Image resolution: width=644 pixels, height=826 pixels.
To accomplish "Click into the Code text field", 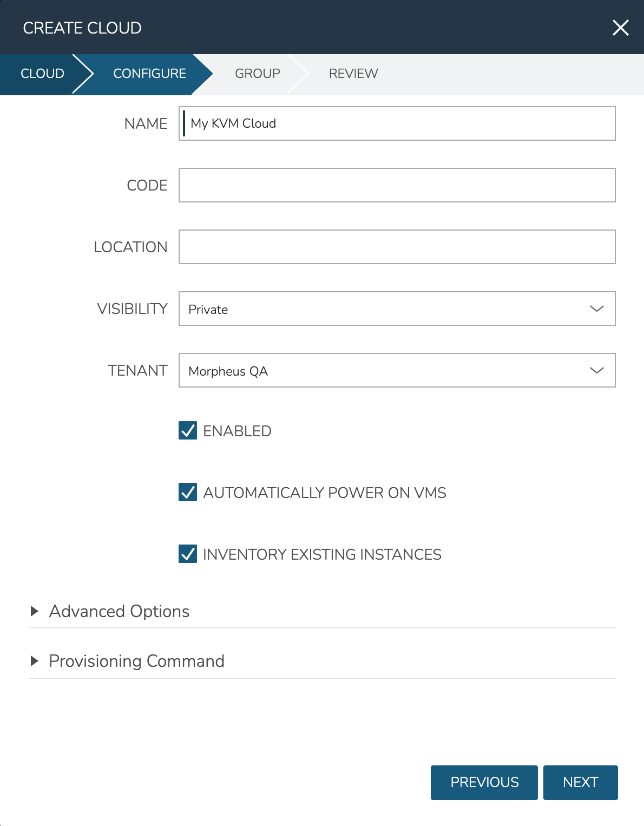I will tap(397, 185).
